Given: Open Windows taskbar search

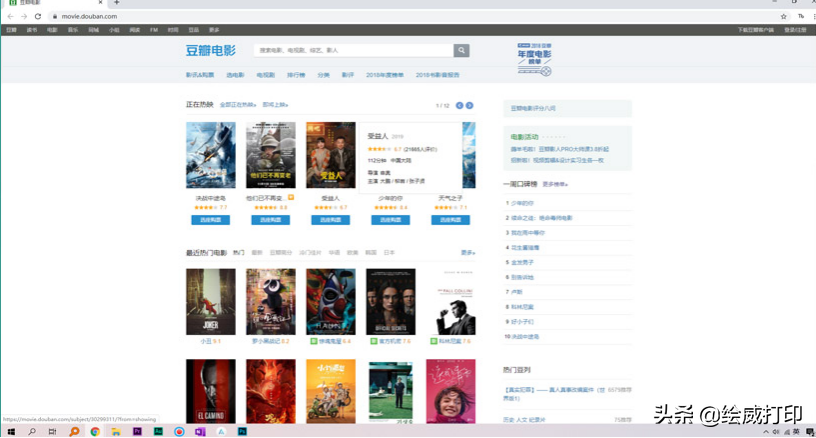Looking at the screenshot, I should [x=32, y=432].
